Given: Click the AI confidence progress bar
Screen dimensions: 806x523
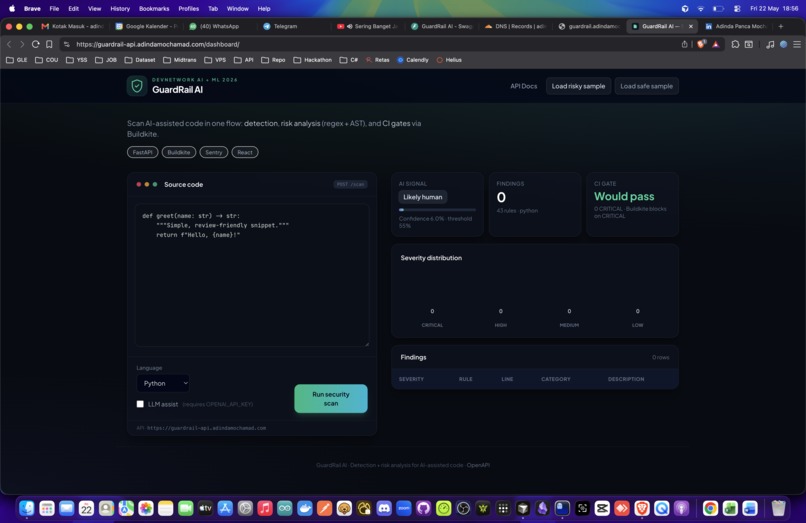Looking at the screenshot, I should click(x=437, y=210).
